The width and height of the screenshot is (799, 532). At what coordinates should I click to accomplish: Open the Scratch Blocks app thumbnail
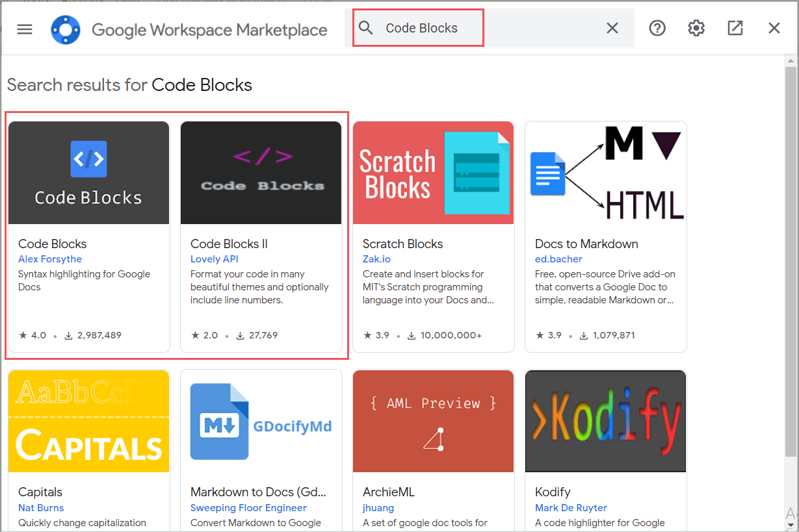click(x=434, y=173)
